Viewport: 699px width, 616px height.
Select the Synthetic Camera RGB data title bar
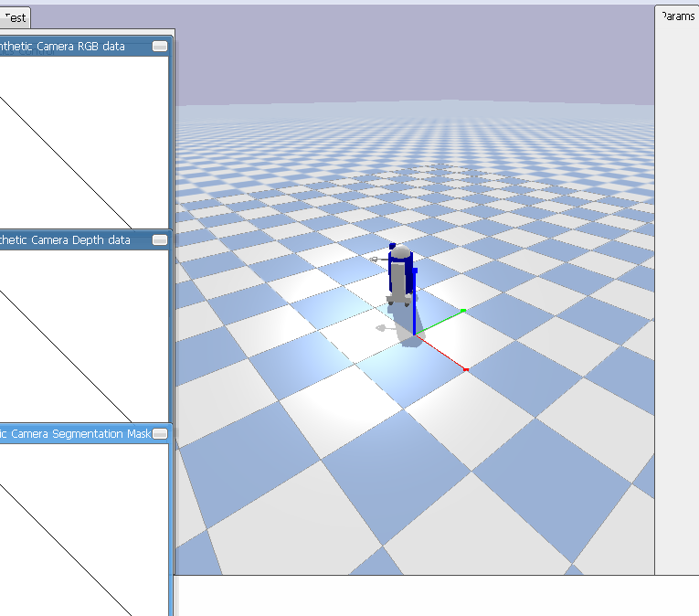coord(85,47)
